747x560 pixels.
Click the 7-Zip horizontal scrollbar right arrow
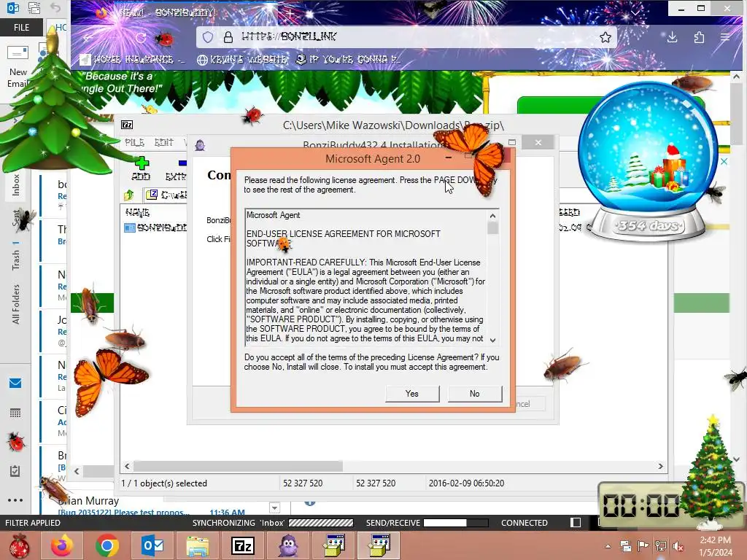pos(660,466)
